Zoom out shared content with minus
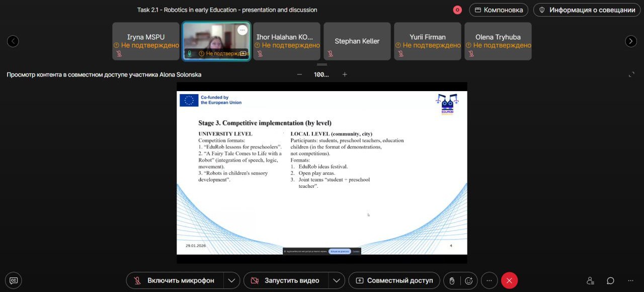 [x=299, y=75]
